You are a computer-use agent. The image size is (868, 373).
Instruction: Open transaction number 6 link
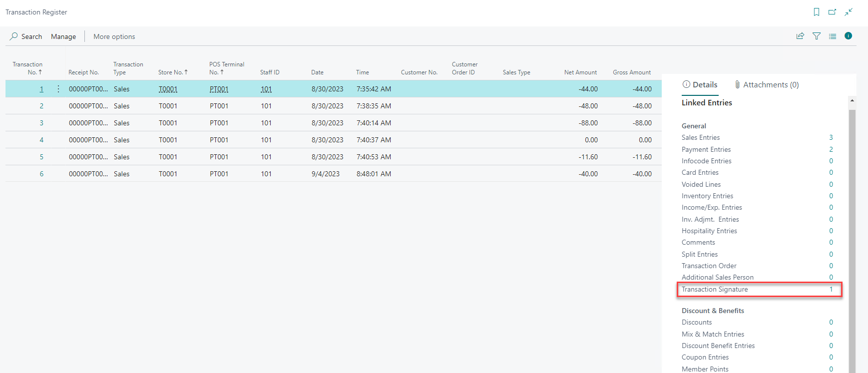coord(41,174)
